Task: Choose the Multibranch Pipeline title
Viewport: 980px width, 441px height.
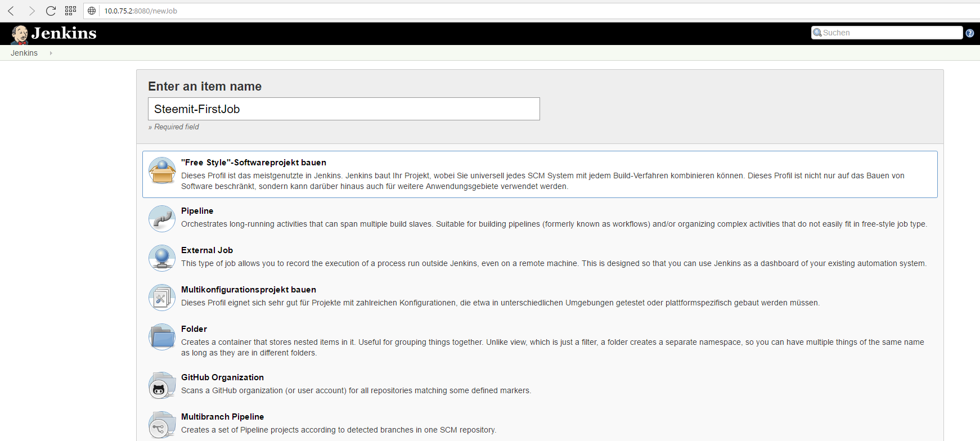Action: click(x=222, y=417)
